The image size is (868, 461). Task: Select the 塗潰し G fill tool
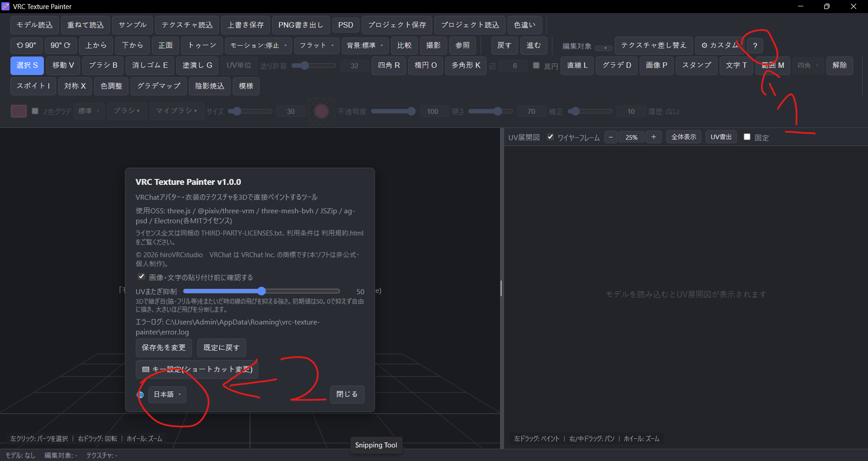coord(198,66)
